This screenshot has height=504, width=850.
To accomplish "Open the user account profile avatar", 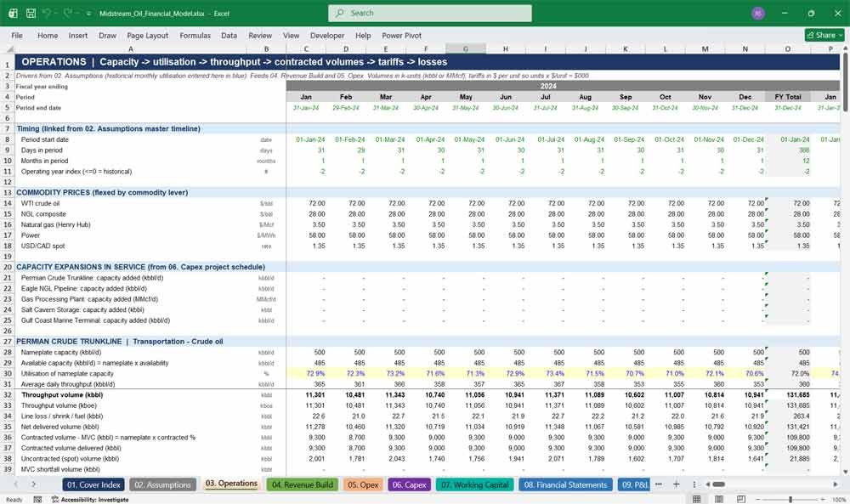I will pos(758,13).
